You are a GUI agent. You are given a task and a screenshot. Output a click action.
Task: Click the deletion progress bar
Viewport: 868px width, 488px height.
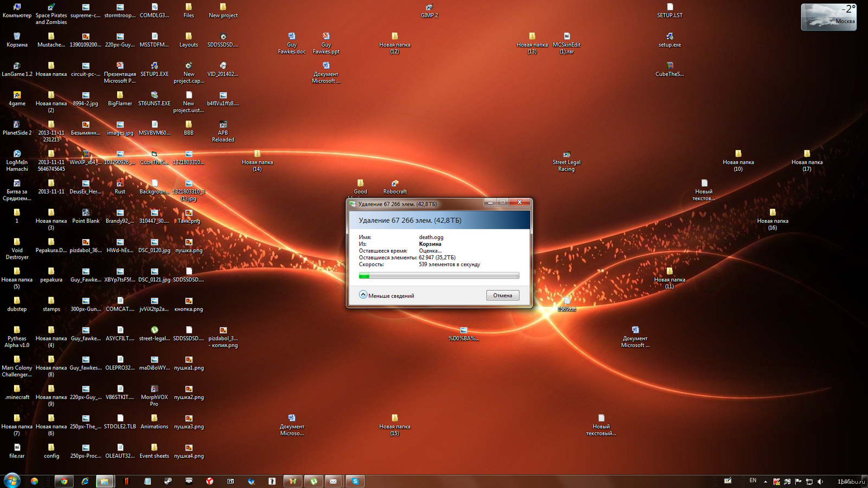click(x=439, y=276)
